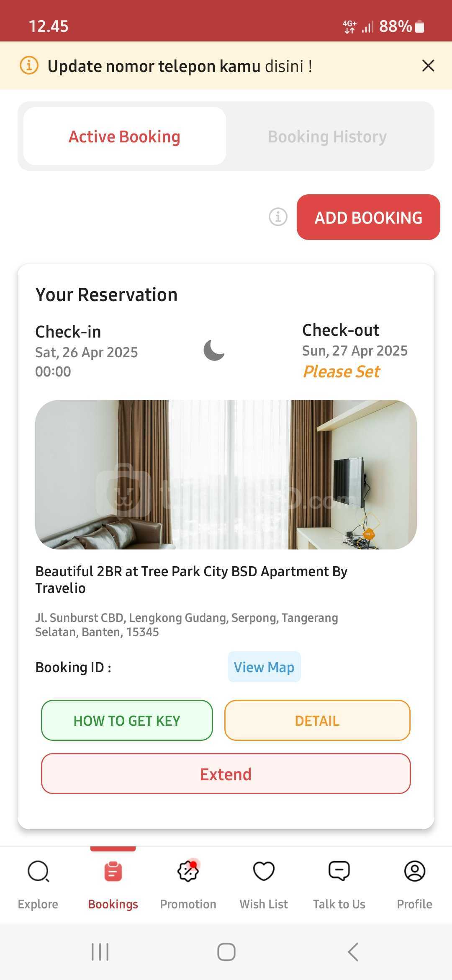Image resolution: width=452 pixels, height=980 pixels.
Task: Open reservation DETAIL button
Action: [x=317, y=720]
